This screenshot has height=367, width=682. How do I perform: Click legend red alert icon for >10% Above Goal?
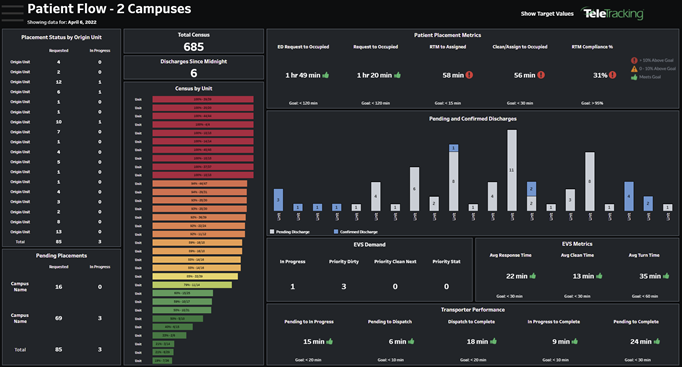click(634, 60)
